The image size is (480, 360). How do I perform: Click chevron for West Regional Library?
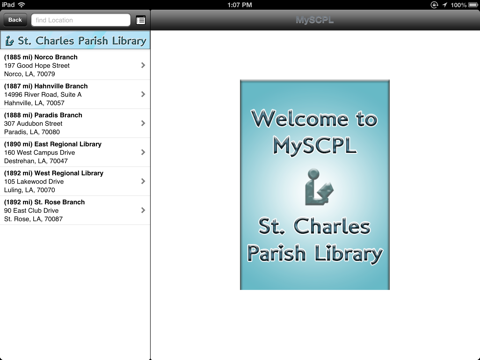pos(143,181)
